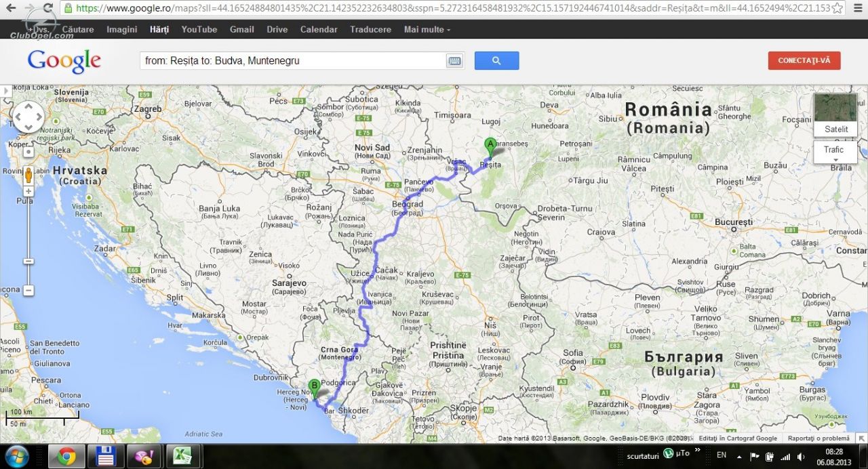Click the network signal tray icon
The height and width of the screenshot is (469, 868).
785,456
